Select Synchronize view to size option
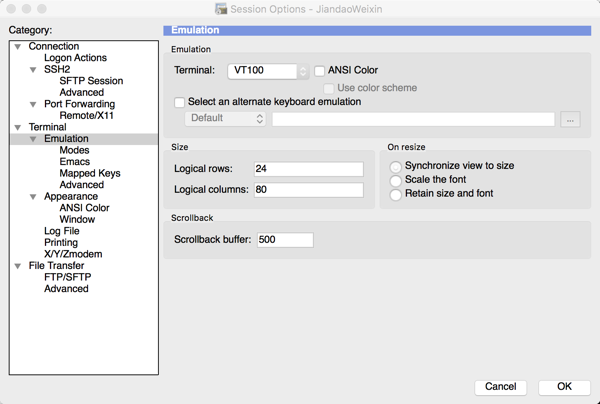The width and height of the screenshot is (600, 404). pos(397,166)
